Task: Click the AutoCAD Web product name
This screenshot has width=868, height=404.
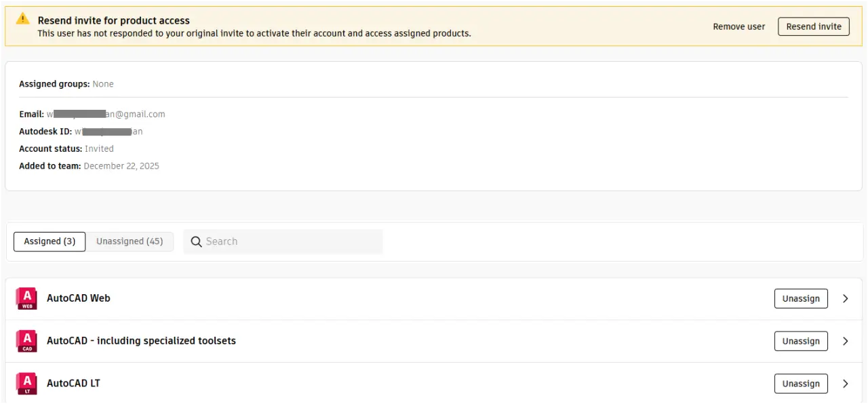Action: coord(79,298)
